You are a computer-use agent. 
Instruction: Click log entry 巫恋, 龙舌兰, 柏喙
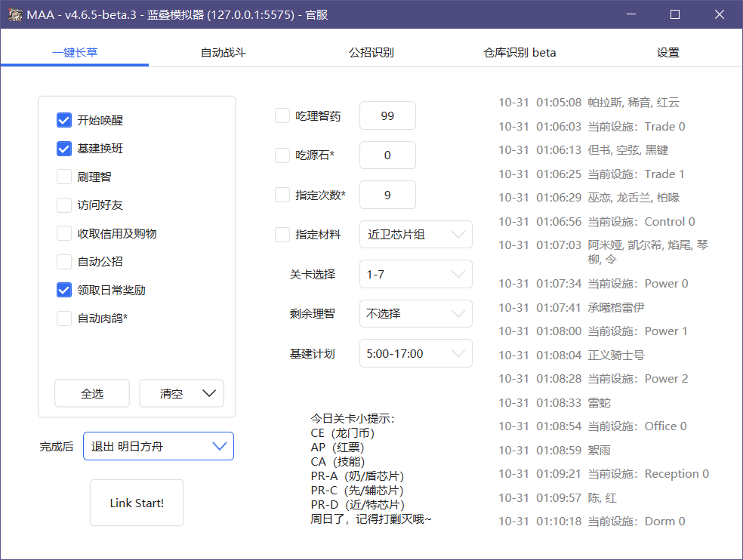pos(634,198)
